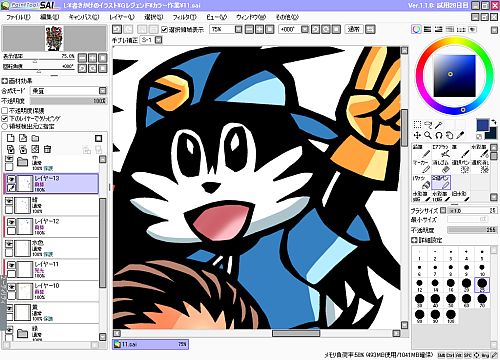The height and width of the screenshot is (360, 500).
Task: Select the size 25 brush circle
Action: click(x=482, y=284)
